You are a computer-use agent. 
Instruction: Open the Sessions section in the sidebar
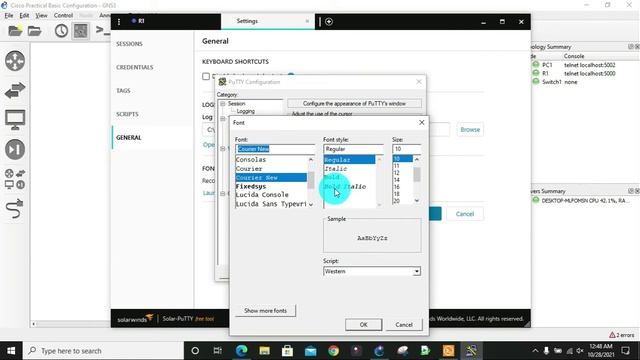click(129, 44)
